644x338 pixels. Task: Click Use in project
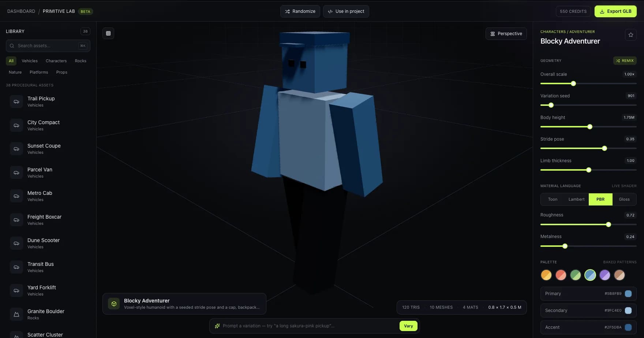pyautogui.click(x=346, y=11)
